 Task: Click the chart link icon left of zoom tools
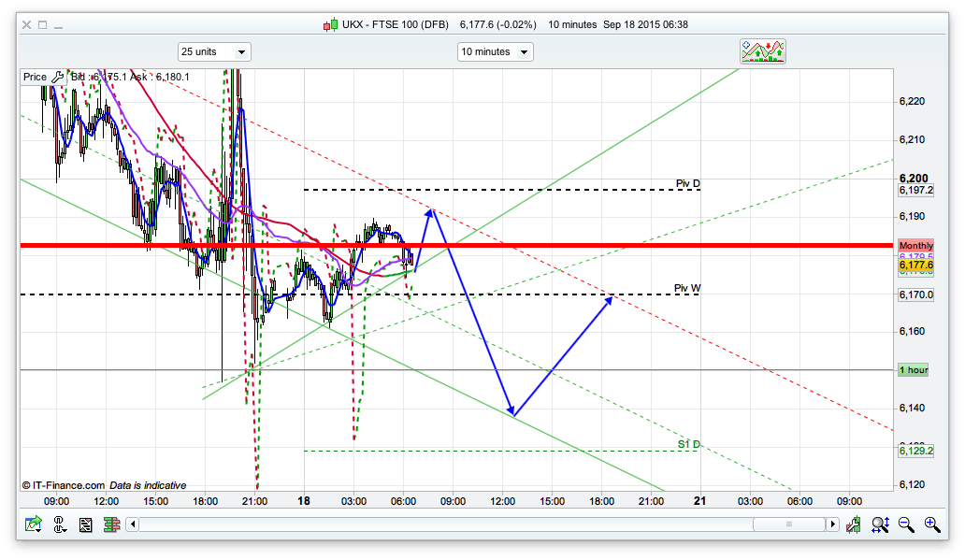(x=855, y=525)
